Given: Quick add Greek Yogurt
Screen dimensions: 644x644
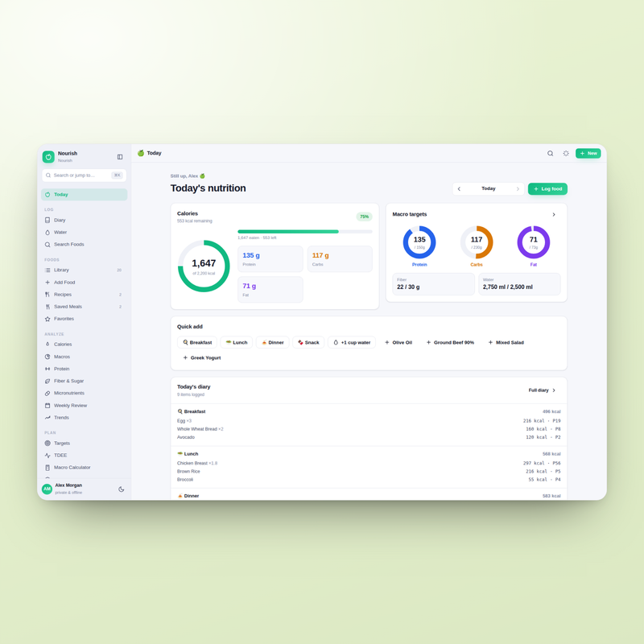Looking at the screenshot, I should pyautogui.click(x=202, y=357).
